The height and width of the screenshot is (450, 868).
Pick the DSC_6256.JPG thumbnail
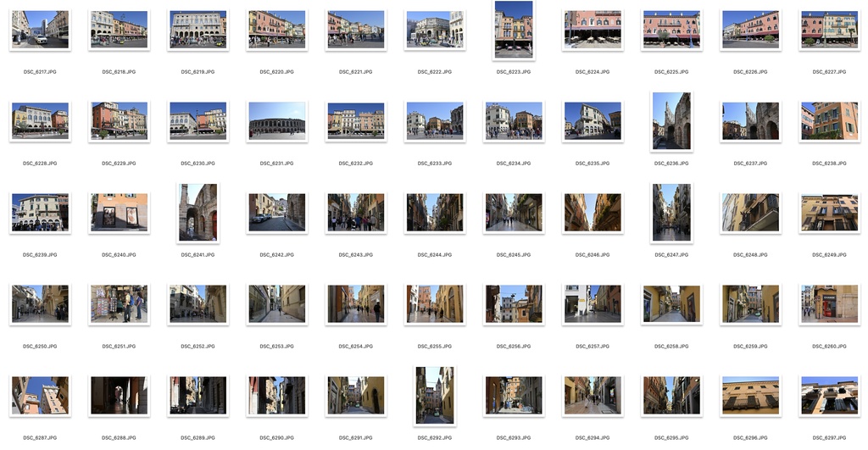click(x=514, y=304)
